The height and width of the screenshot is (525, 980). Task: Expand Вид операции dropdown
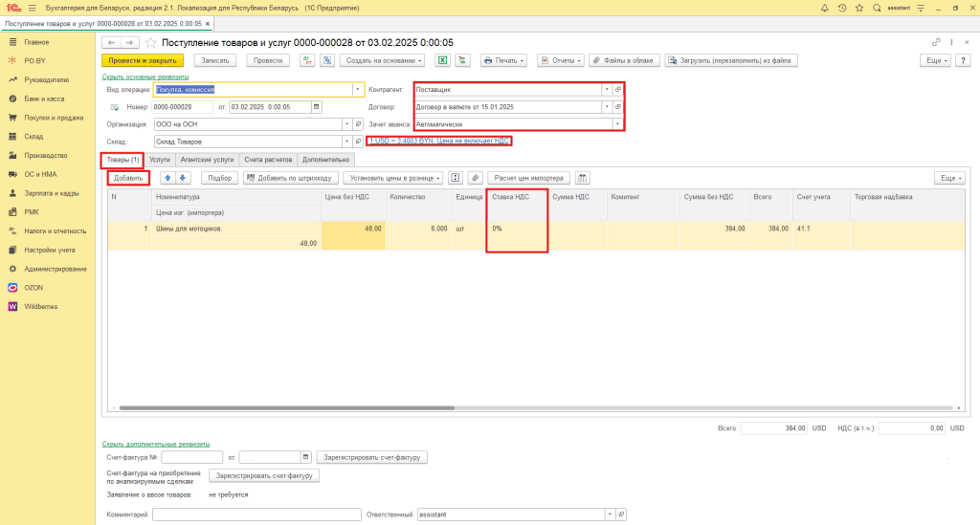tap(358, 89)
